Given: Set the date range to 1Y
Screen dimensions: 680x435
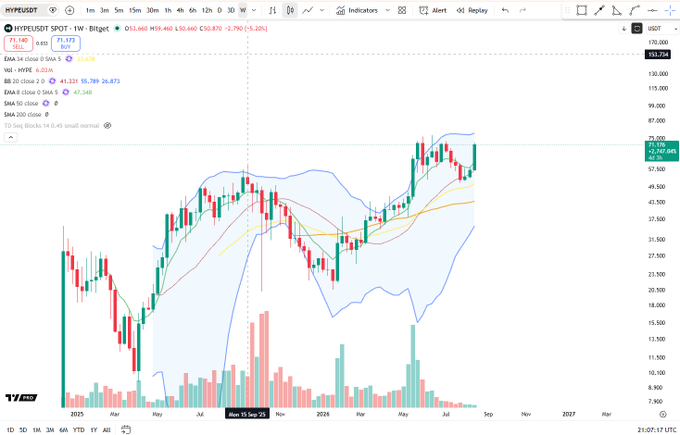Looking at the screenshot, I should coord(93,430).
